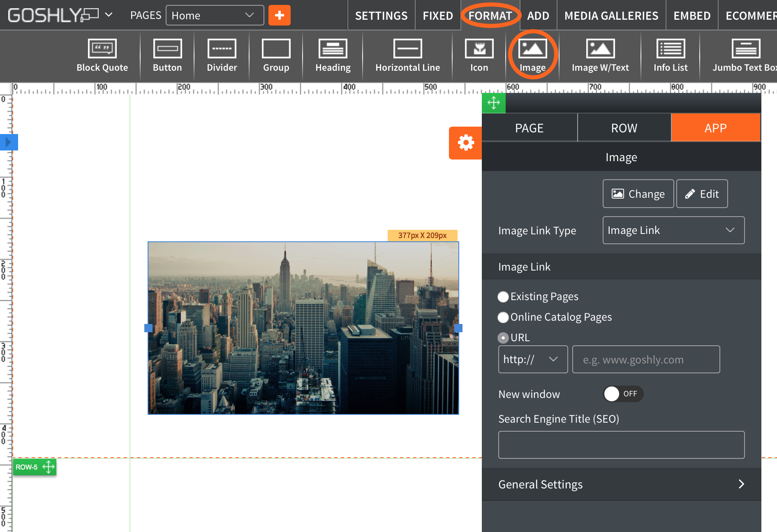Switch to the ROW tab
This screenshot has height=532, width=777.
point(624,128)
